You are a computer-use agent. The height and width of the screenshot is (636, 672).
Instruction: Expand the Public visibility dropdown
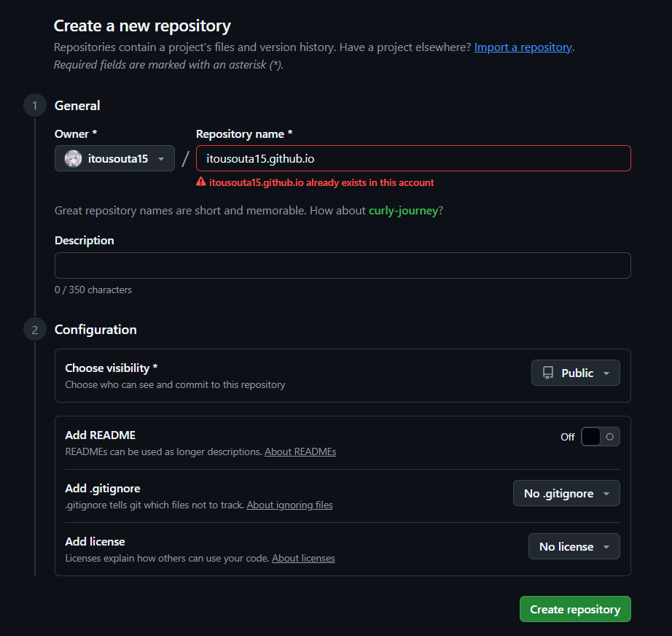click(x=575, y=373)
